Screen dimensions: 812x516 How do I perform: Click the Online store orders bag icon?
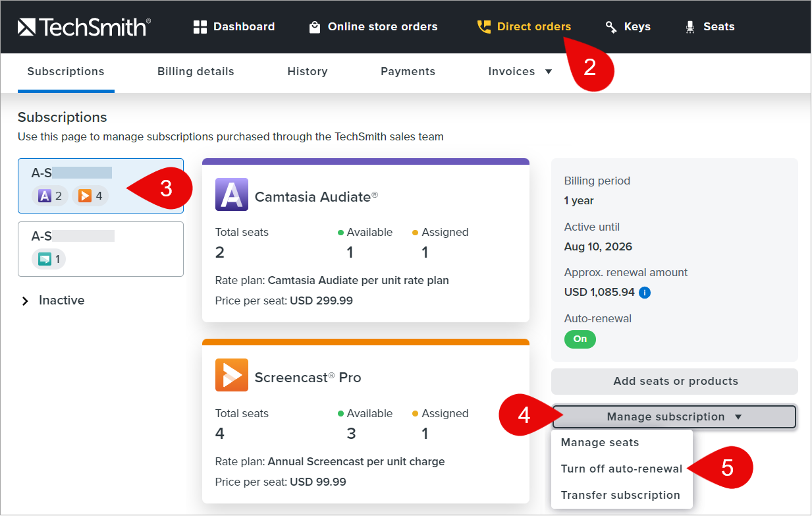click(x=315, y=27)
